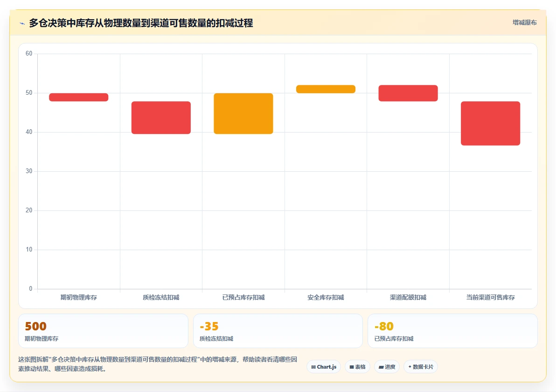The width and height of the screenshot is (556, 392).
Task: Click the red bar for 渠道配额扣减
Action: coord(408,93)
